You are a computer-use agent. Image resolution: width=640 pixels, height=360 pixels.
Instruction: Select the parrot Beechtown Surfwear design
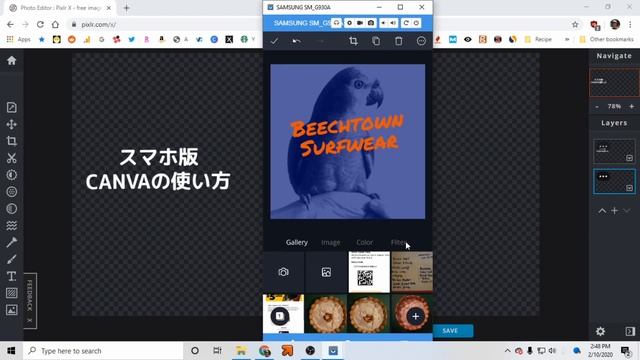(x=348, y=141)
